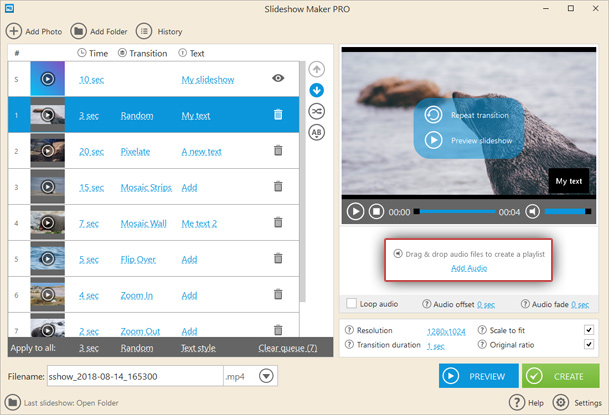The height and width of the screenshot is (415, 609).
Task: Edit 'Me text 2' caption link
Action: tap(199, 224)
